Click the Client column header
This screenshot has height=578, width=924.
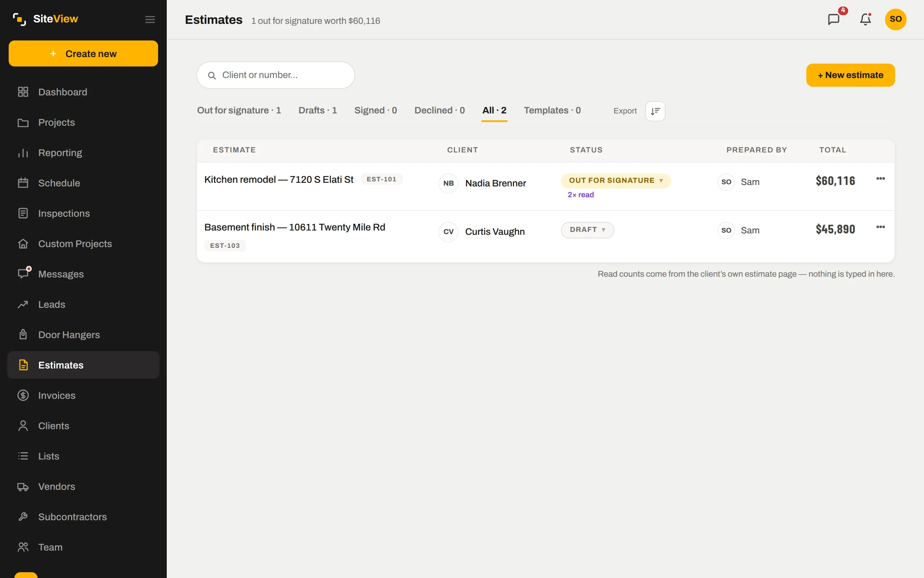tap(462, 150)
